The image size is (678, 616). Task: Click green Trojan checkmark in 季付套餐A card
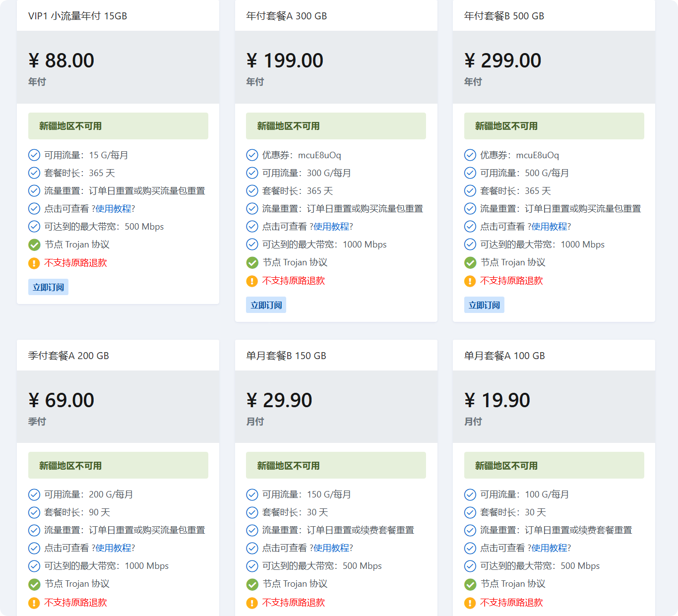pyautogui.click(x=34, y=584)
